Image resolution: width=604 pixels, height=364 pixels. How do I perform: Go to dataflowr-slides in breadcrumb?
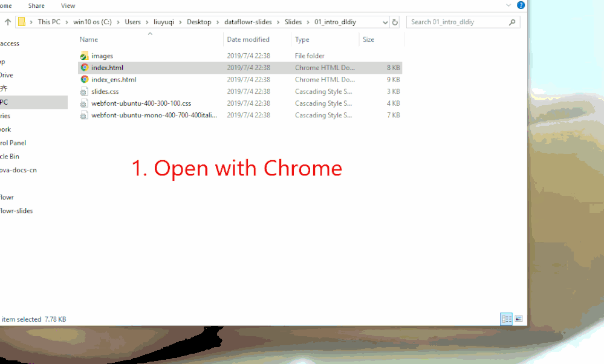click(248, 22)
